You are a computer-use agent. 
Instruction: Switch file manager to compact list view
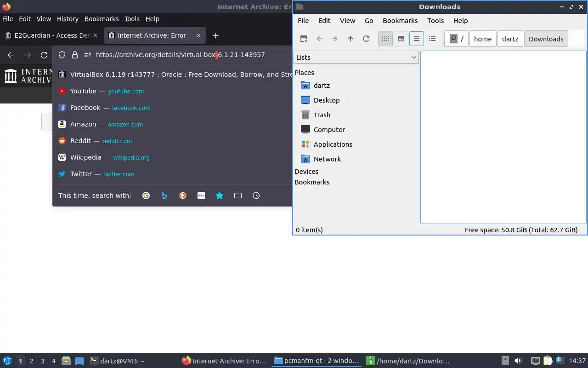[417, 39]
